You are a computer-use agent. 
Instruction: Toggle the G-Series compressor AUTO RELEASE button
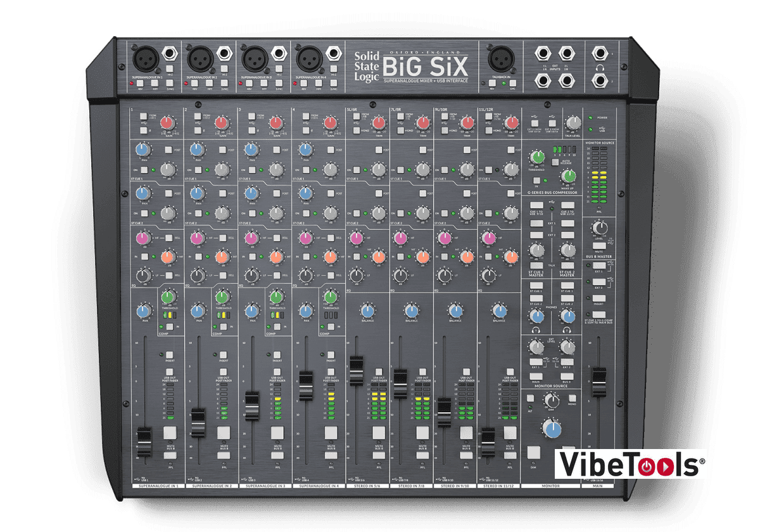point(557,163)
